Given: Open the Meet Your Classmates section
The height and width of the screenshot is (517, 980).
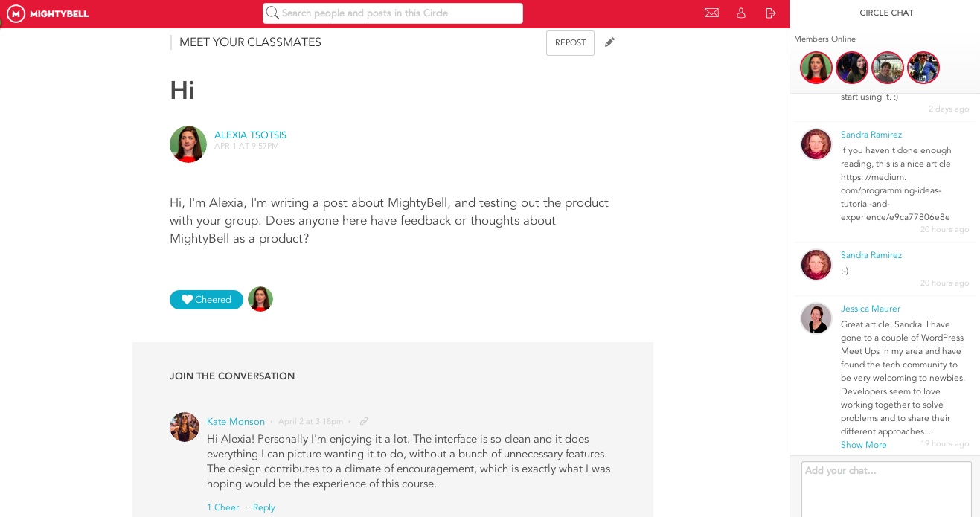Looking at the screenshot, I should 250,42.
